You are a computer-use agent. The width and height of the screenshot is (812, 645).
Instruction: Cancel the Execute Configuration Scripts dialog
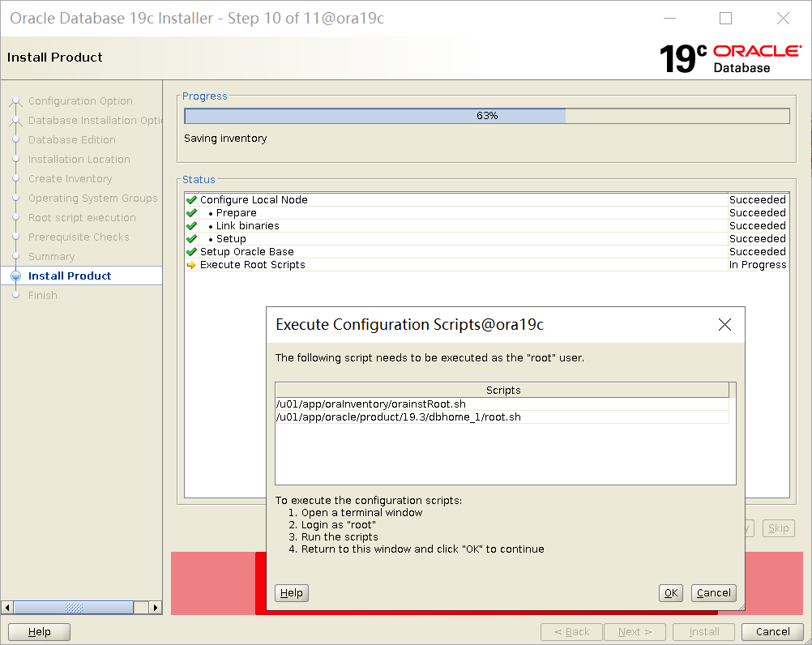click(x=714, y=592)
